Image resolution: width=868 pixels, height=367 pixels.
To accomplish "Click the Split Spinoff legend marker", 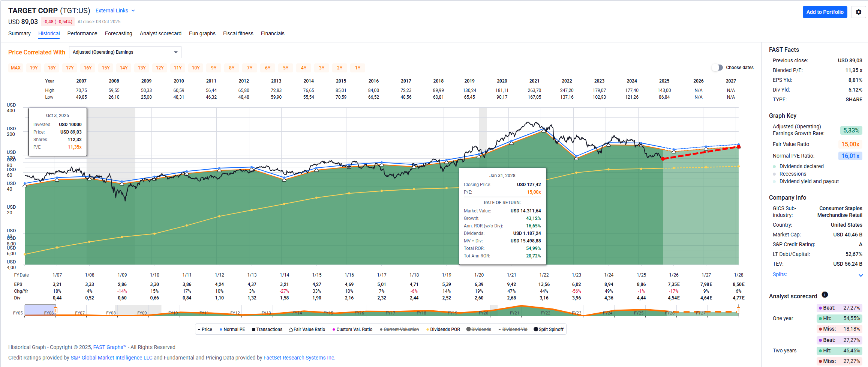I will click(x=536, y=329).
